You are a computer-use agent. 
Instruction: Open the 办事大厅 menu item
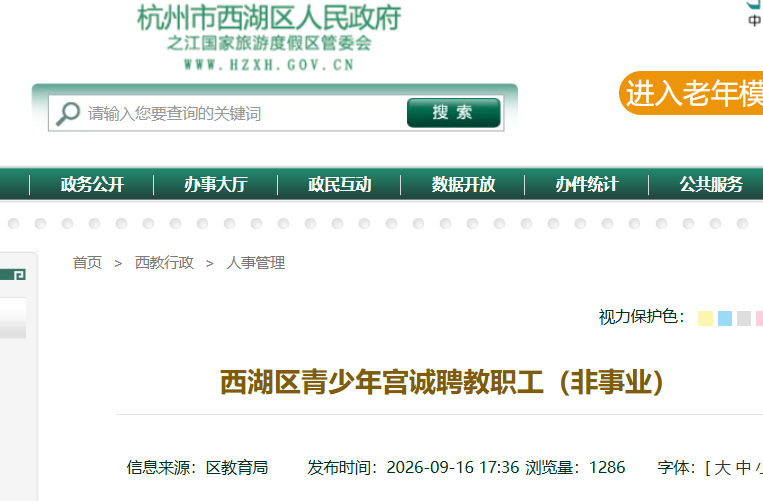coord(216,184)
